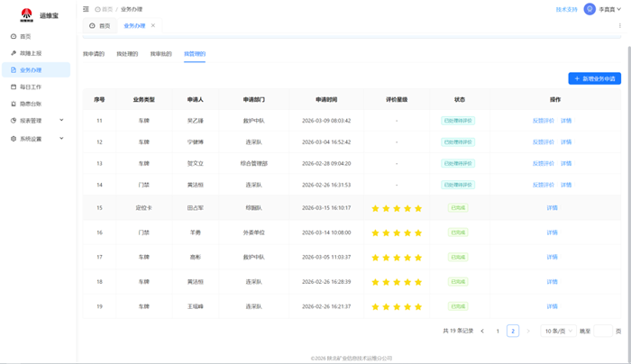Open the 10 条/页 page size dropdown
Viewport: 631px width, 364px height.
pos(558,332)
